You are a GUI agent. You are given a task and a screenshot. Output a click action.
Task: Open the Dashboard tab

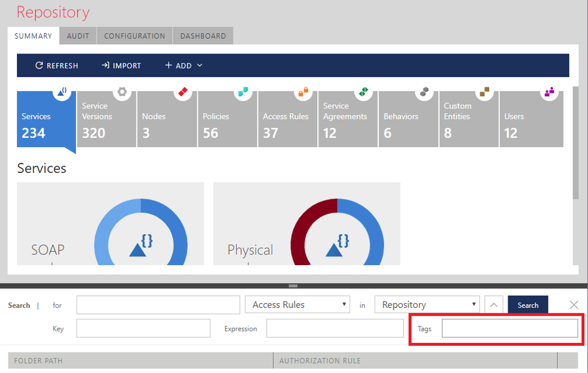(x=203, y=36)
